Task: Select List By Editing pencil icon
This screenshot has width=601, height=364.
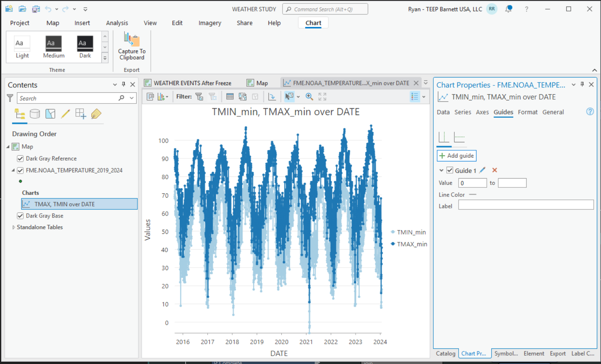Action: click(65, 114)
